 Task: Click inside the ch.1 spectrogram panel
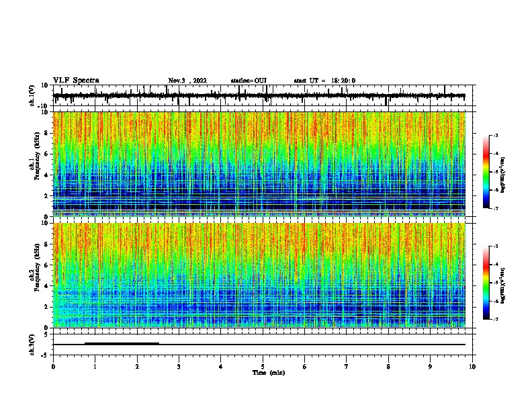point(259,164)
